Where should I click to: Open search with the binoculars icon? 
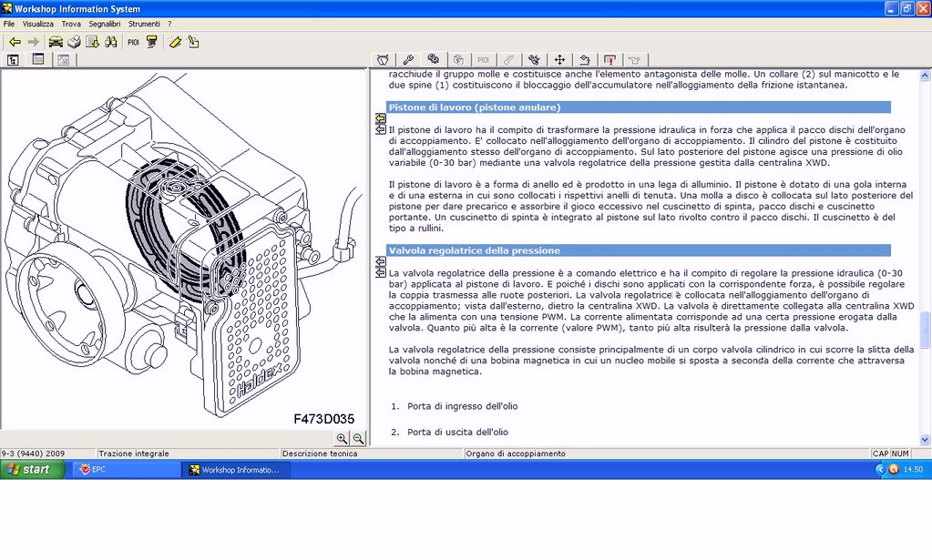(x=111, y=42)
